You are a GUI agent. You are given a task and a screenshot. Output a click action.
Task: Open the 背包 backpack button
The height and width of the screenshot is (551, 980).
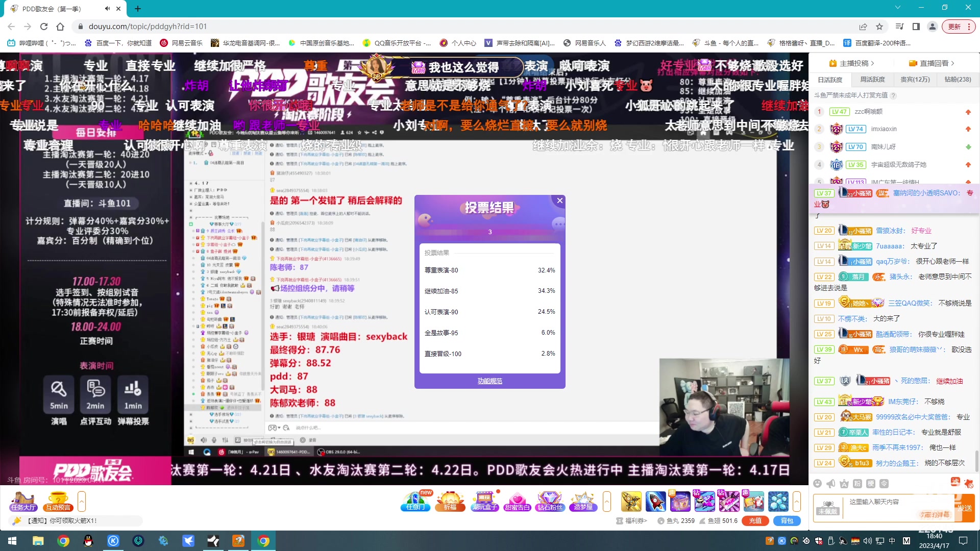click(787, 521)
